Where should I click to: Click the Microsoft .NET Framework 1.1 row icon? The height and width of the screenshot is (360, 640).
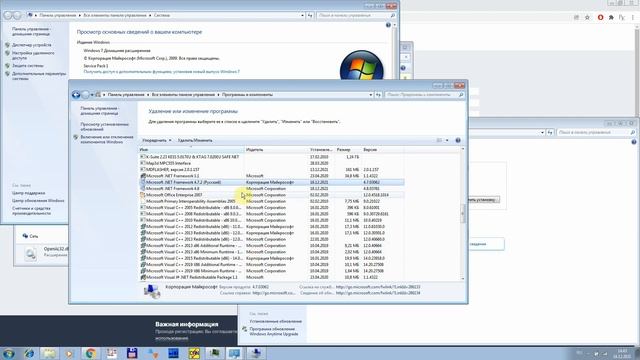142,176
